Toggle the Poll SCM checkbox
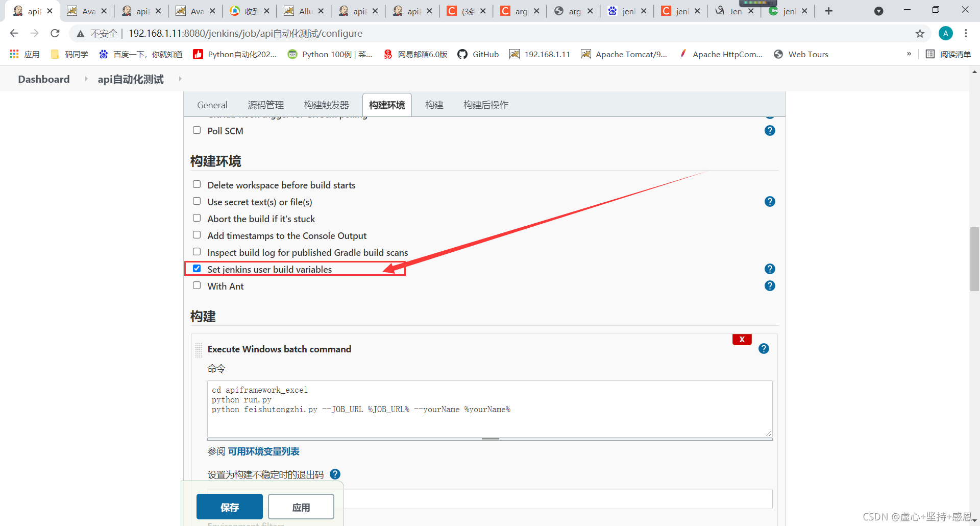Viewport: 980px width, 526px height. click(x=197, y=130)
